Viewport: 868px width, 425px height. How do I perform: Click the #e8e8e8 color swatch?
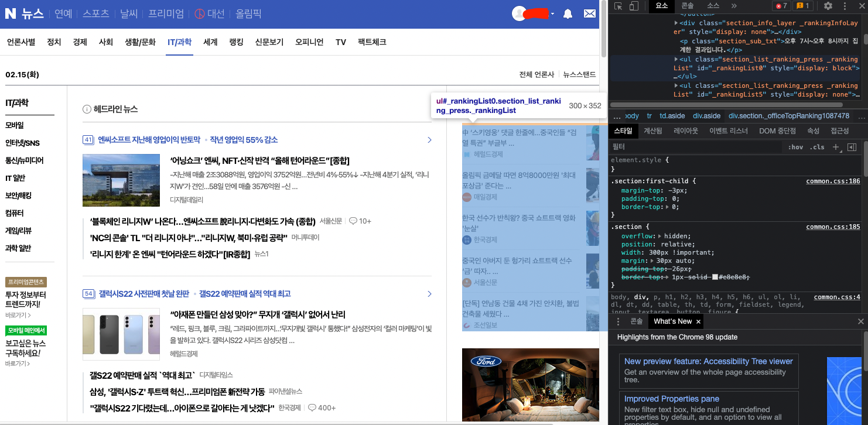pyautogui.click(x=715, y=276)
